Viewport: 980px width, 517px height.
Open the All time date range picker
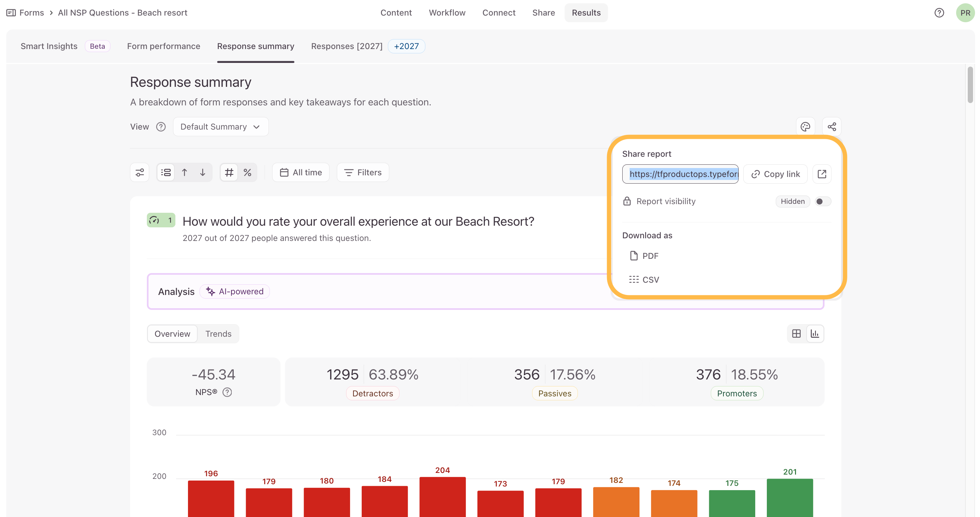point(301,172)
